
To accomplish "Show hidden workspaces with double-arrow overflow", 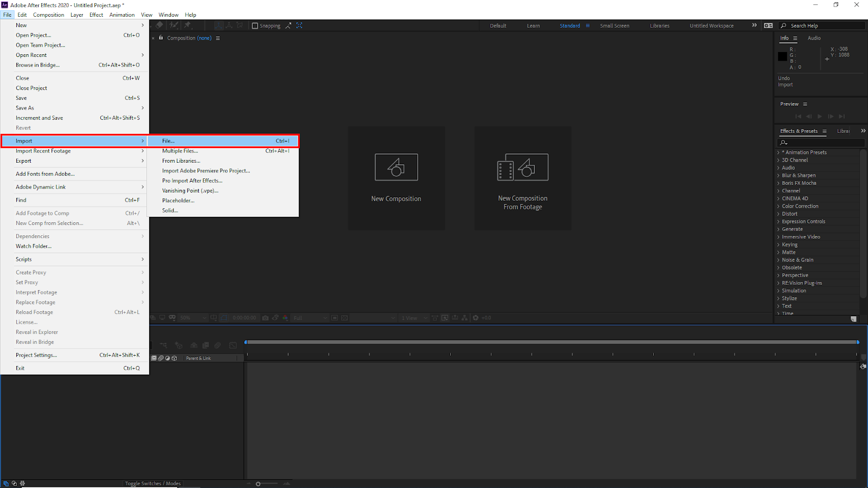I will point(754,25).
